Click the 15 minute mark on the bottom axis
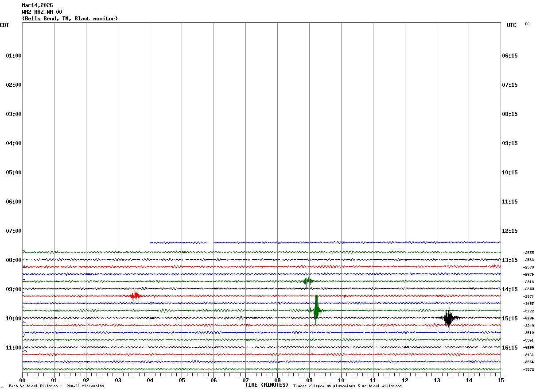 500,380
